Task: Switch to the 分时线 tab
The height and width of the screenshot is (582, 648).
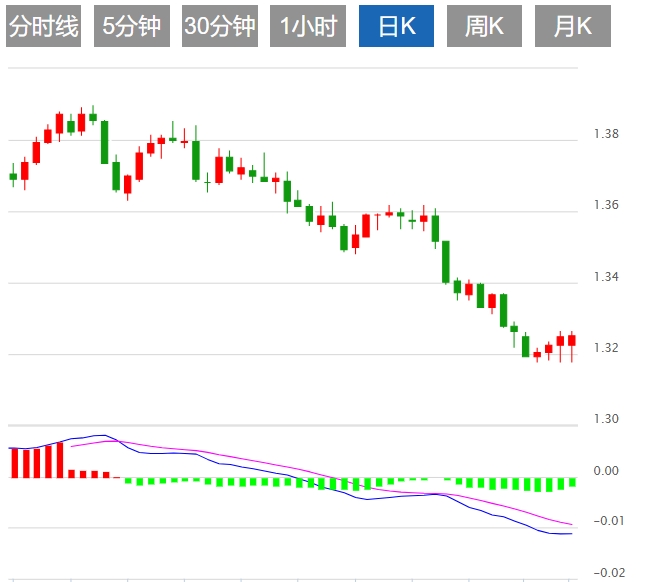Action: point(43,27)
